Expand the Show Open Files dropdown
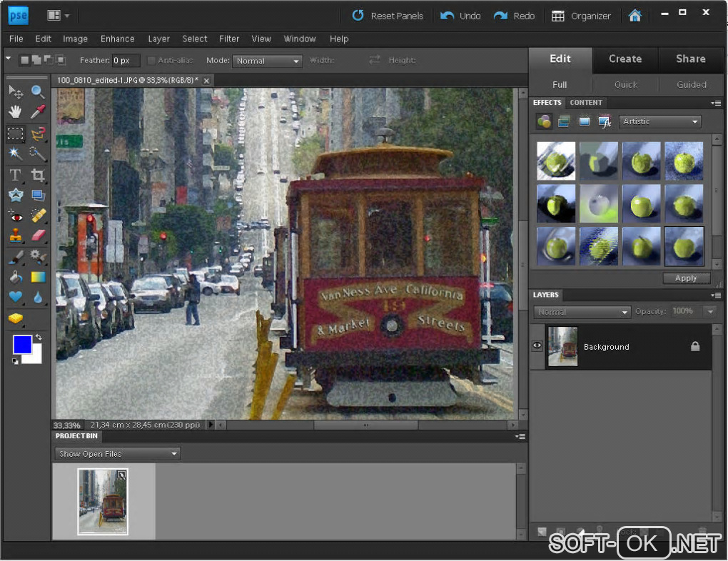The width and height of the screenshot is (728, 561). 118,454
